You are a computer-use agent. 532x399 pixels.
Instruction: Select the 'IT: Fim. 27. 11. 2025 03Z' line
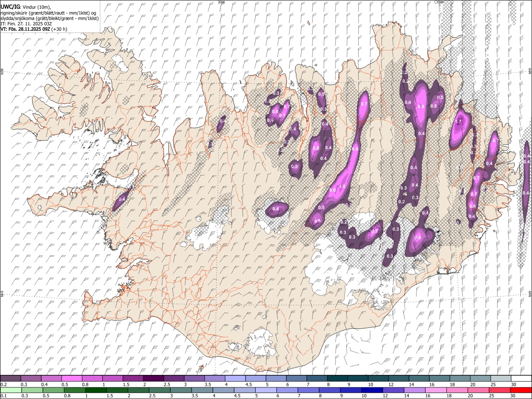coord(26,24)
